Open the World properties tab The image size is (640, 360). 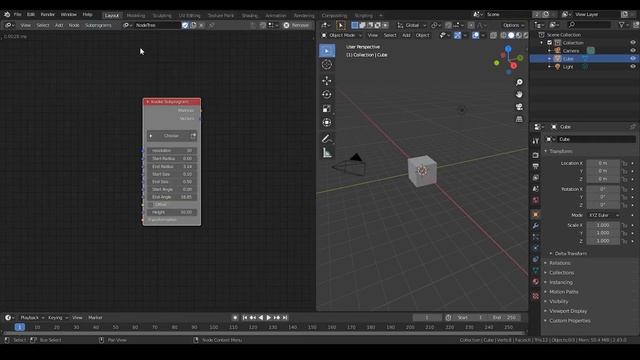click(x=536, y=200)
